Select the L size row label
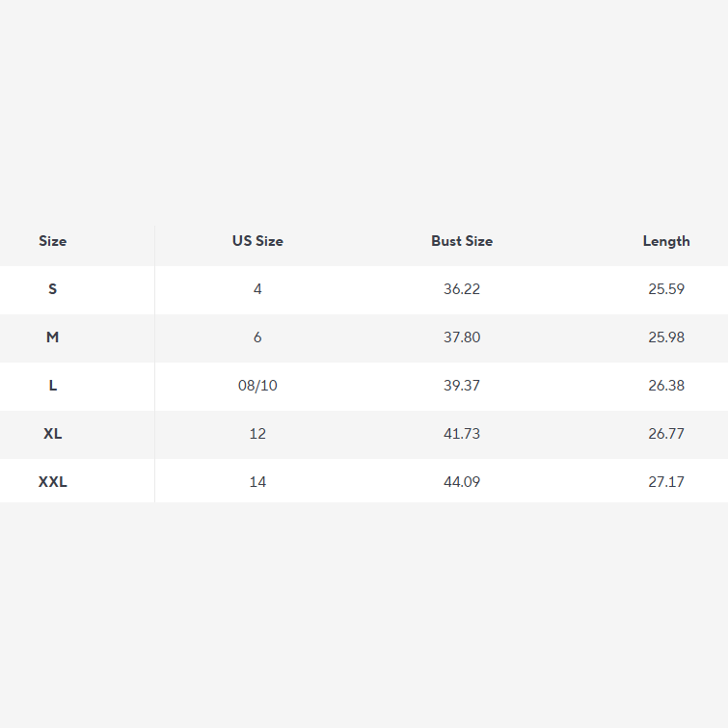The image size is (728, 728). (x=53, y=386)
